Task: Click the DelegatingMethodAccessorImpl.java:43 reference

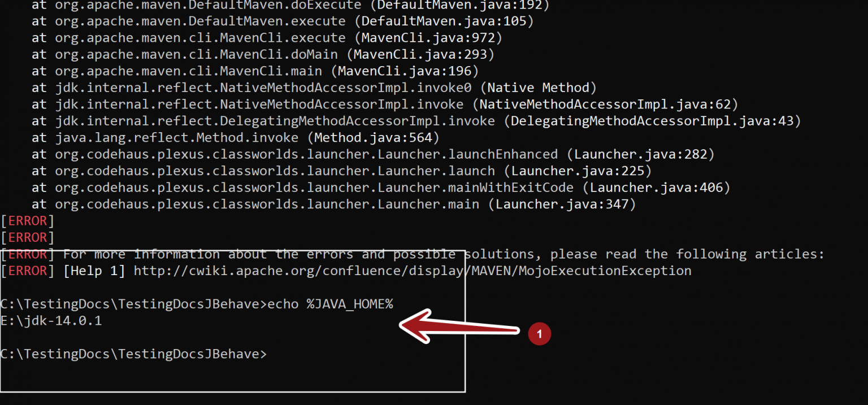Action: [652, 121]
